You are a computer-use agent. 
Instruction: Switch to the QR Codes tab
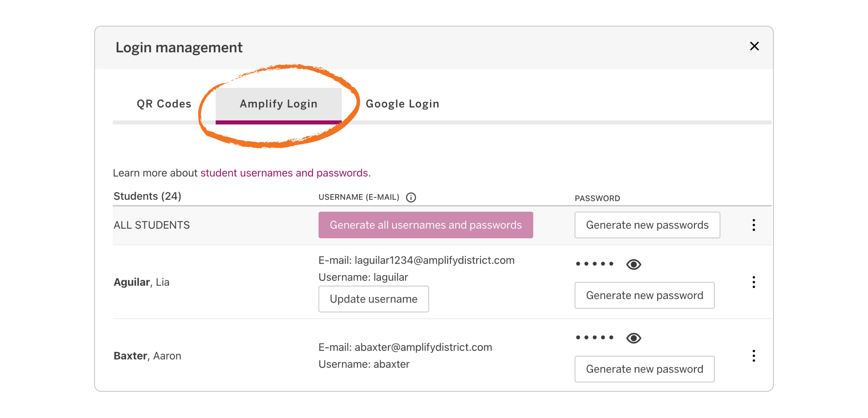(x=164, y=103)
